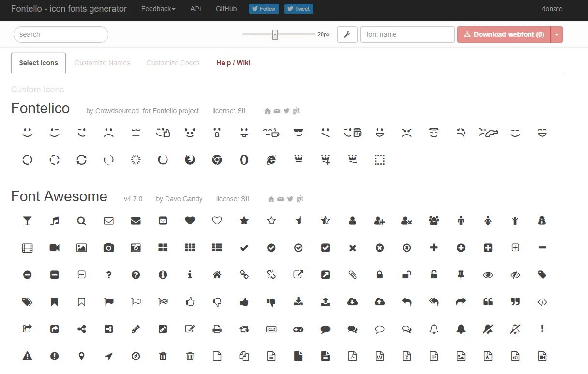Viewport: 588px width, 374px height.
Task: Pick the Chrome browser icon
Action: [217, 160]
